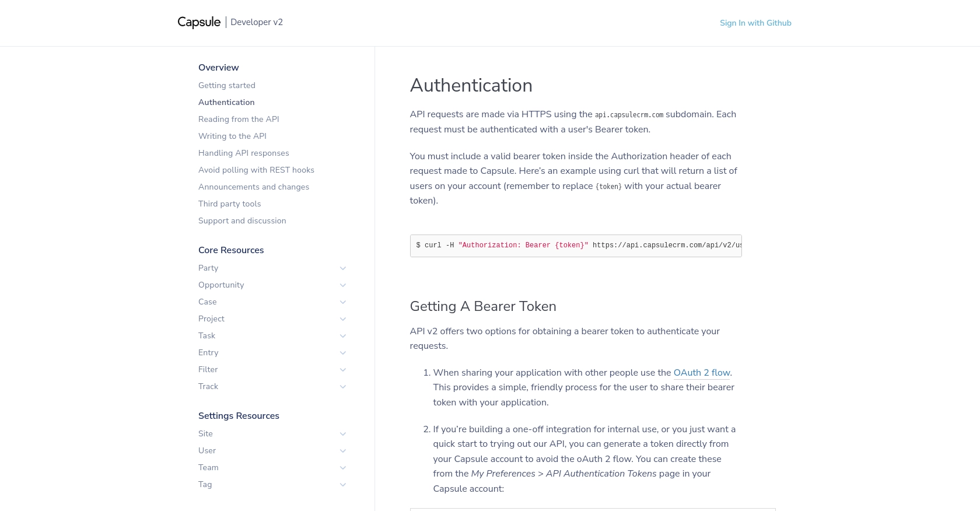Screen dimensions: 980x511
Task: Expand the Party chevron
Action: coord(343,268)
